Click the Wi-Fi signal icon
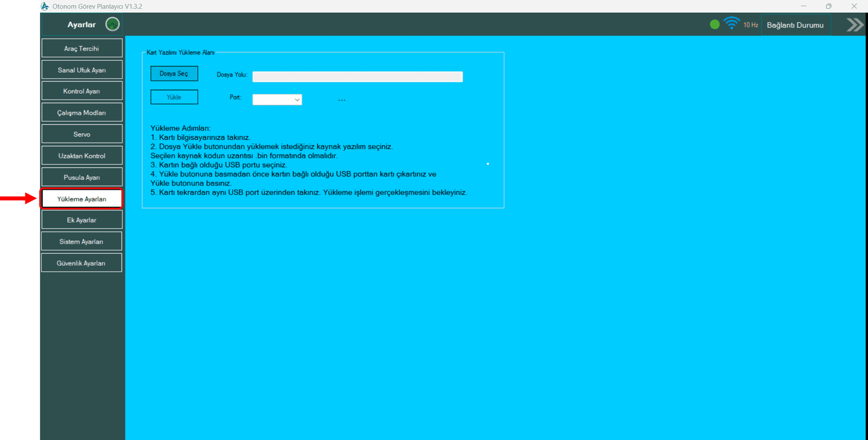Screen dimensions: 868x440 point(731,23)
